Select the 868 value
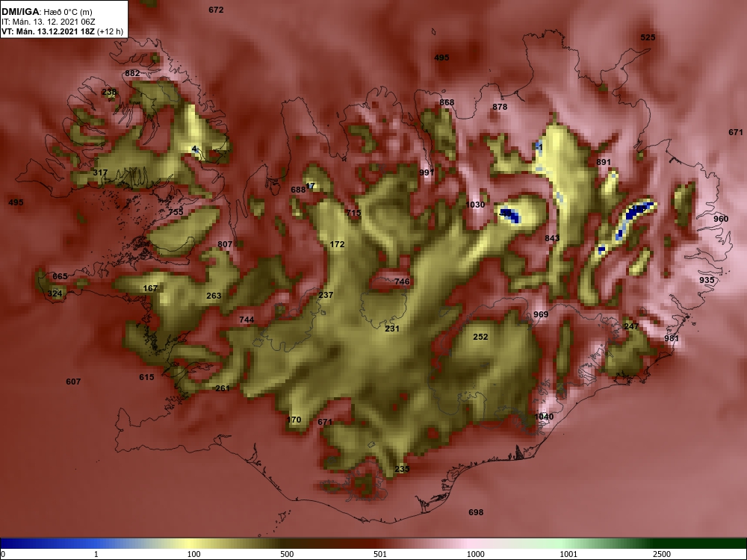The image size is (747, 560). 447,102
